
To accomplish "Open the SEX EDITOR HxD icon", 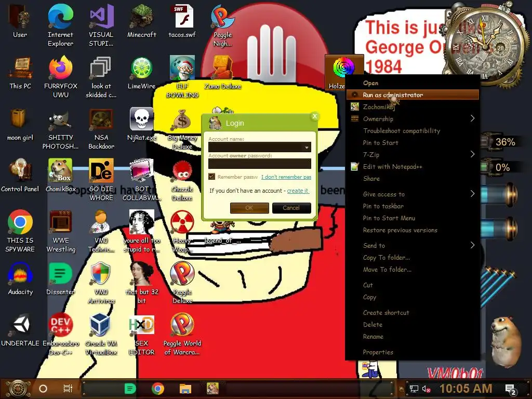I will [x=141, y=334].
